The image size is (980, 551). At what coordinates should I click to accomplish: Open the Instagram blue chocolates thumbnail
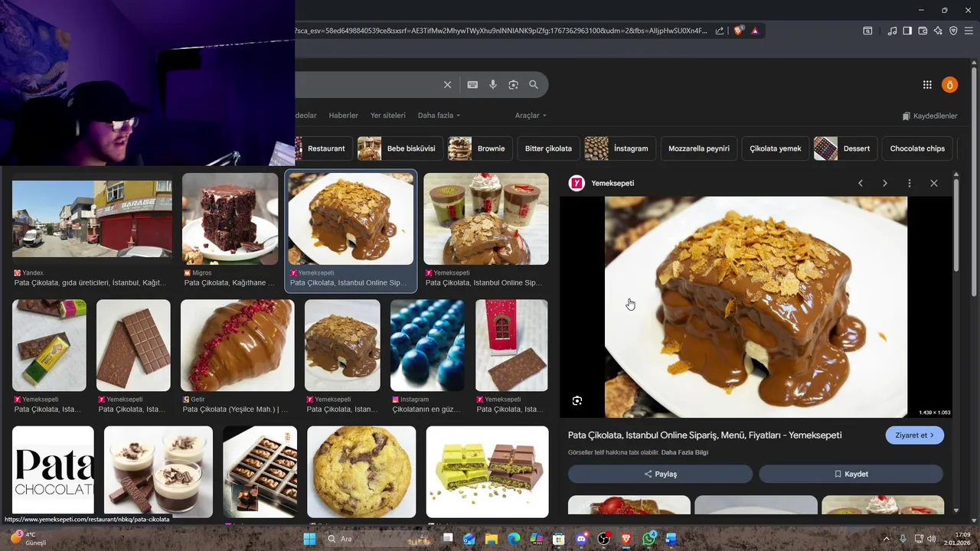(x=428, y=345)
